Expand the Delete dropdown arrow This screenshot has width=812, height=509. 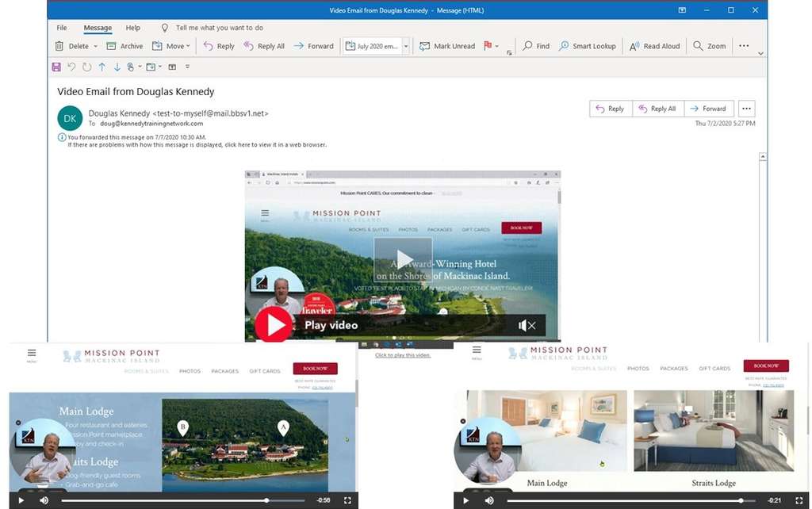(96, 46)
